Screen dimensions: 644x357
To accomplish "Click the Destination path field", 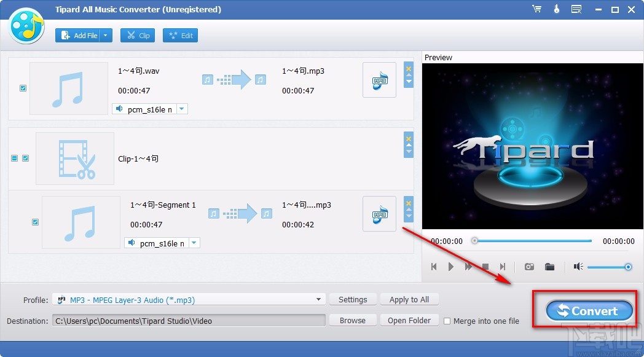I will (189, 321).
